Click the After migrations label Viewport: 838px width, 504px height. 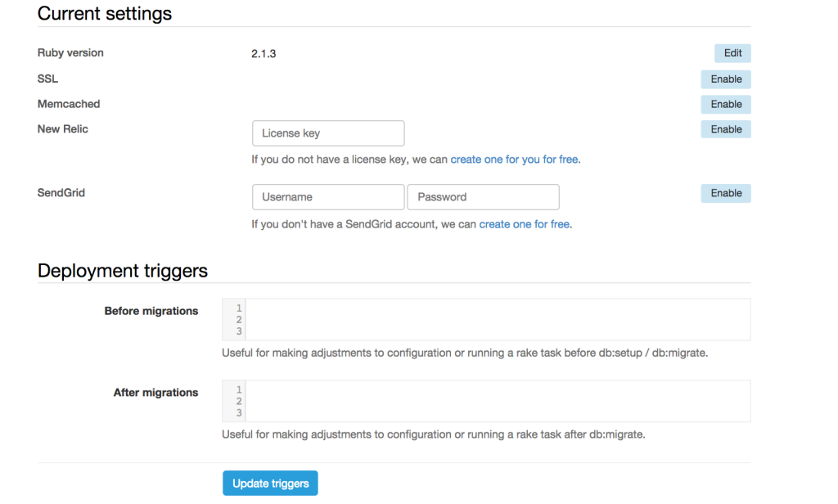click(155, 393)
